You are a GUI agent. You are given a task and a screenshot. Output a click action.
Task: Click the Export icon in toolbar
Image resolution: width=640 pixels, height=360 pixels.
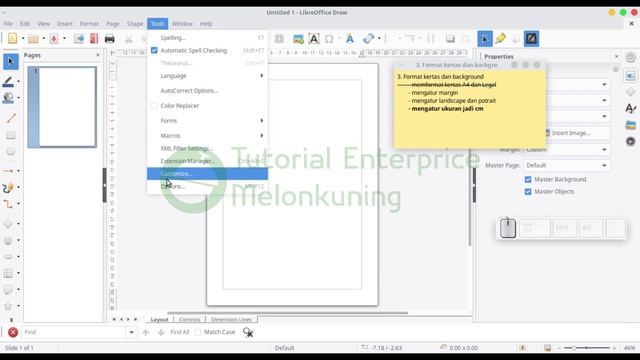[x=79, y=39]
